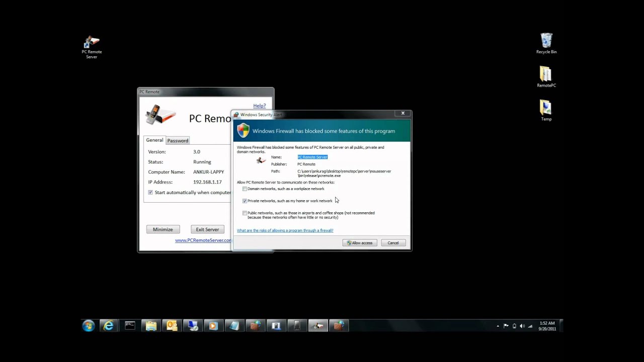Viewport: 644px width, 362px height.
Task: Open Windows Explorer from the taskbar
Action: [151, 326]
